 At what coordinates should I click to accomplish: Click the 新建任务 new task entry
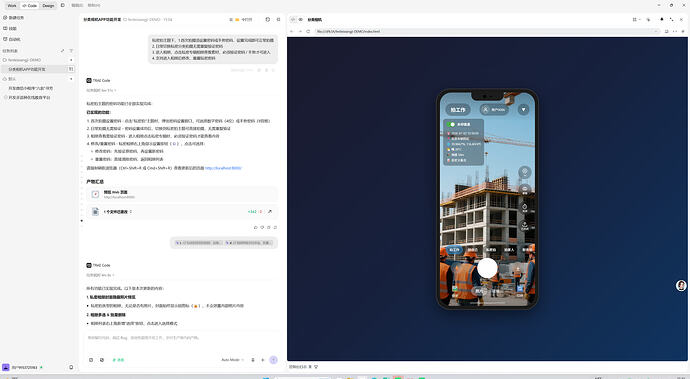pos(14,18)
